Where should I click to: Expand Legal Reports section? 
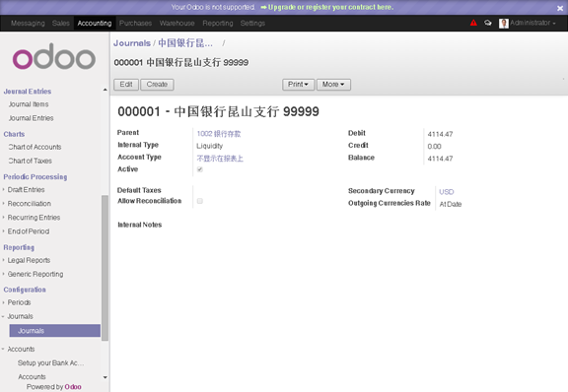[29, 260]
